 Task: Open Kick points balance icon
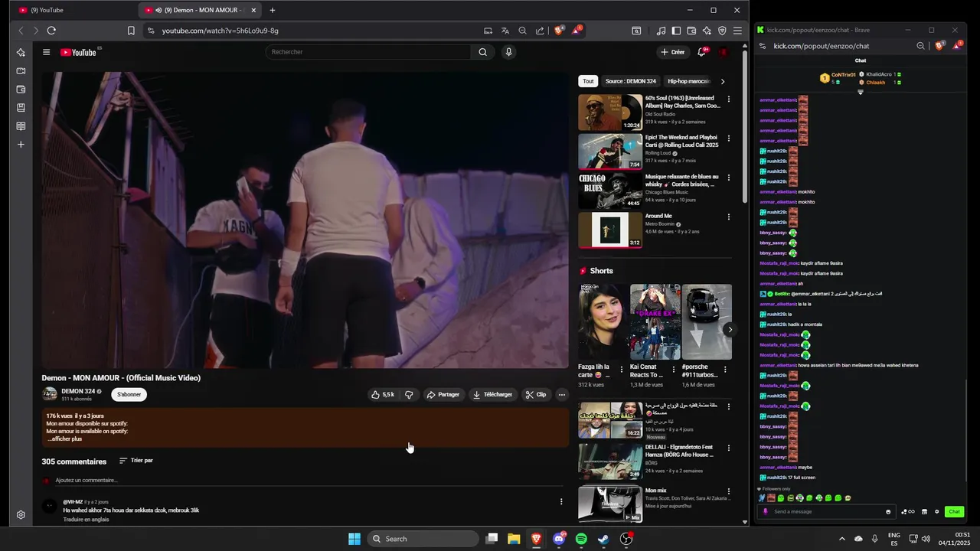tap(909, 512)
